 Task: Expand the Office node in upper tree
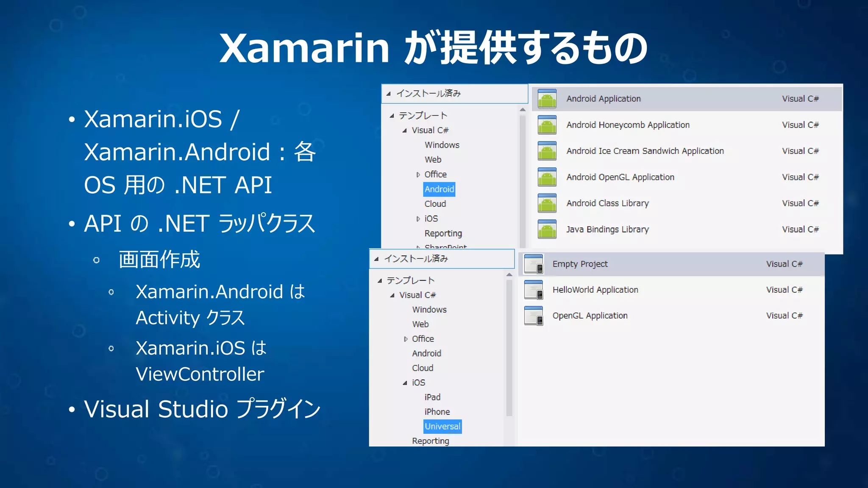[418, 175]
